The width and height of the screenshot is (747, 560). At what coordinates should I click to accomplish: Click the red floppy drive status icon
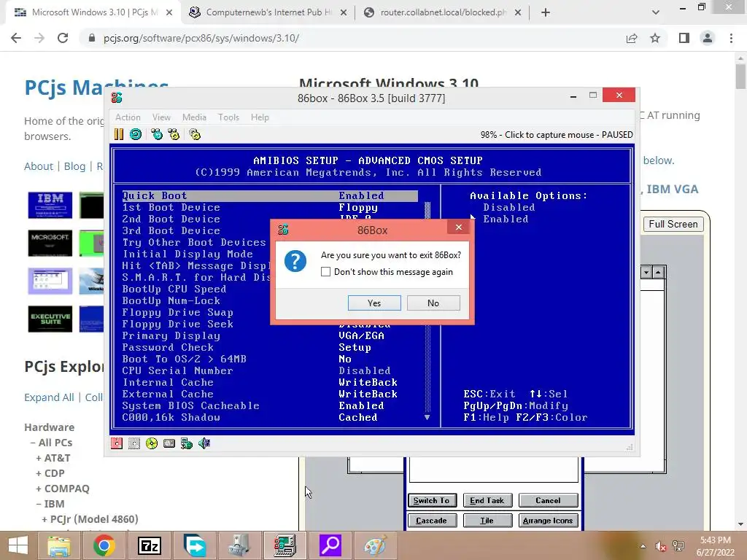click(x=117, y=443)
